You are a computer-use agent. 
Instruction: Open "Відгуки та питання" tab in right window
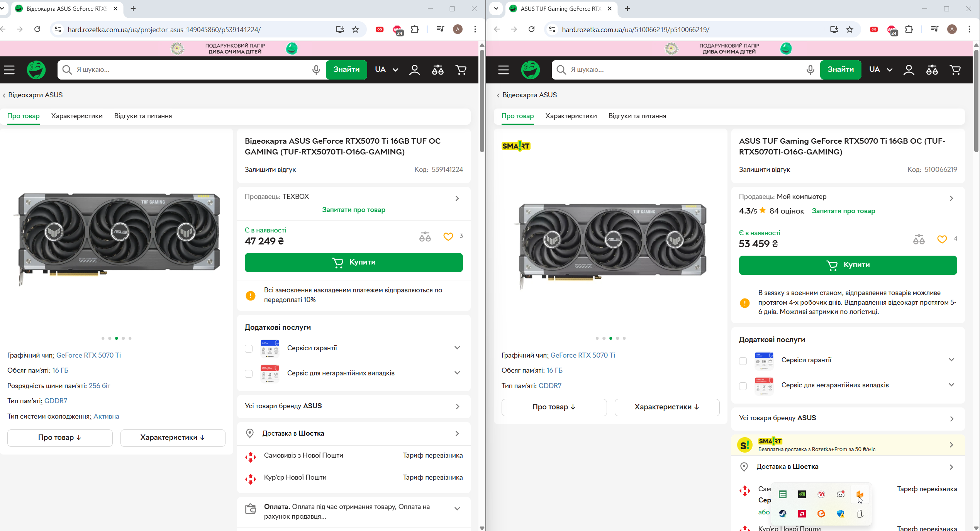click(637, 116)
